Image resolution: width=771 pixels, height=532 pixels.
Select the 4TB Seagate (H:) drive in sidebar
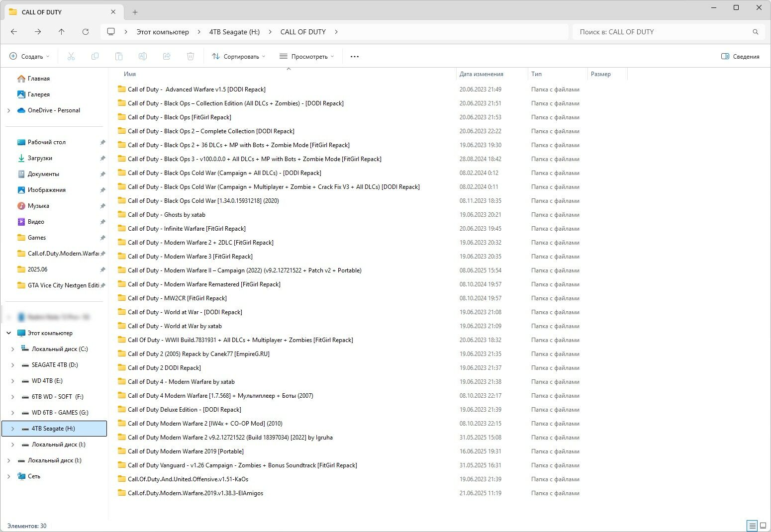pyautogui.click(x=54, y=429)
